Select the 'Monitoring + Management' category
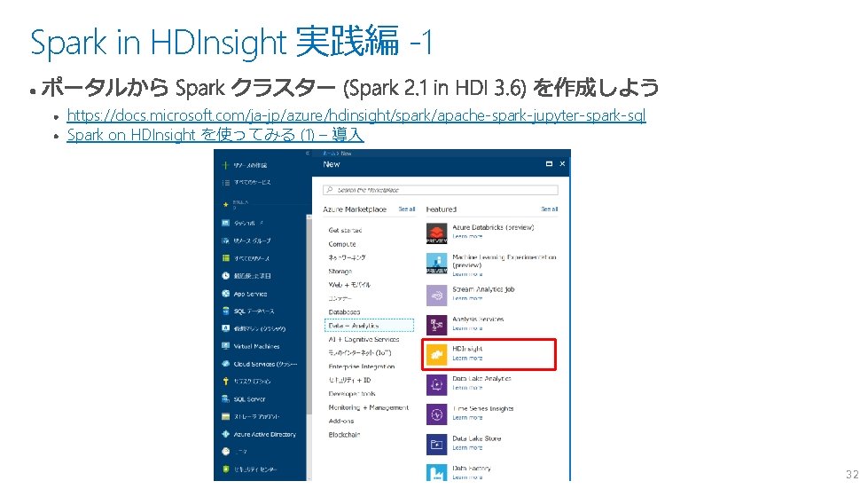The height and width of the screenshot is (489, 868). [x=369, y=407]
